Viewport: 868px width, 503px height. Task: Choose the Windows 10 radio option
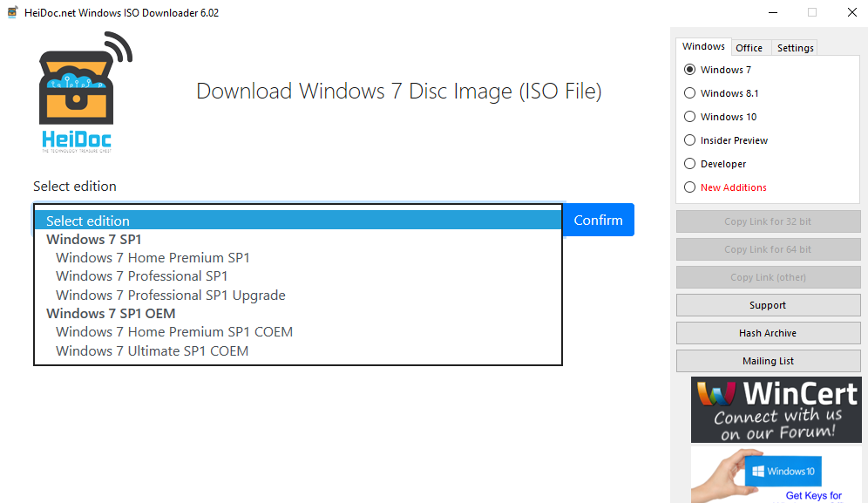point(689,117)
